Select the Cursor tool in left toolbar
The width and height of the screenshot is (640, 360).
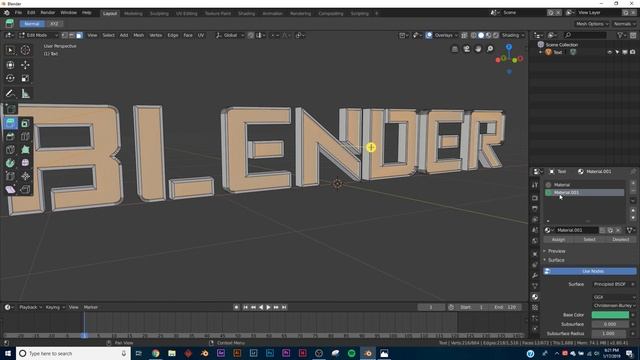pyautogui.click(x=25, y=50)
